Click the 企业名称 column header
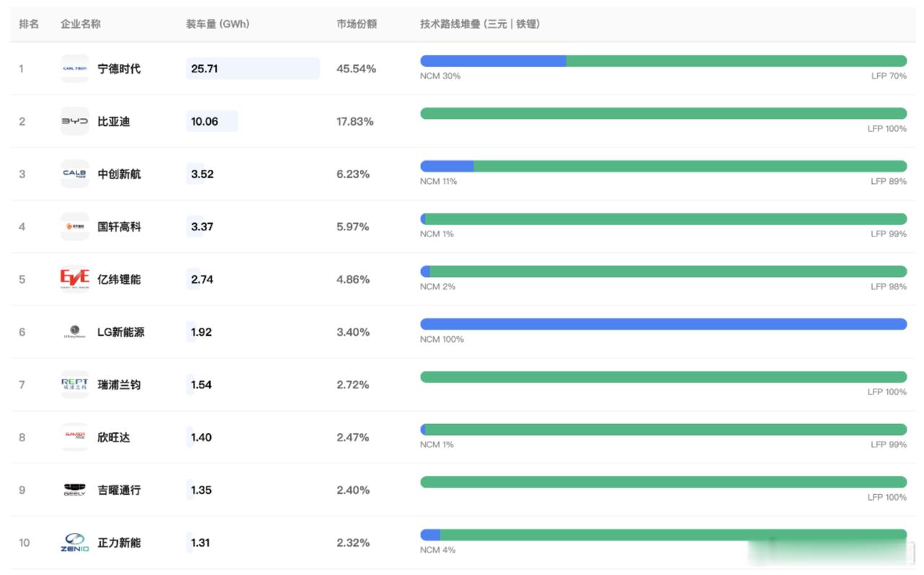The image size is (924, 575). point(81,24)
